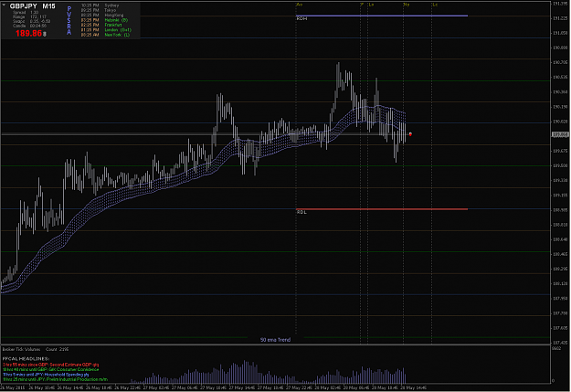Select the red RDL horizontal line
571x392 pixels.
(x=382, y=209)
